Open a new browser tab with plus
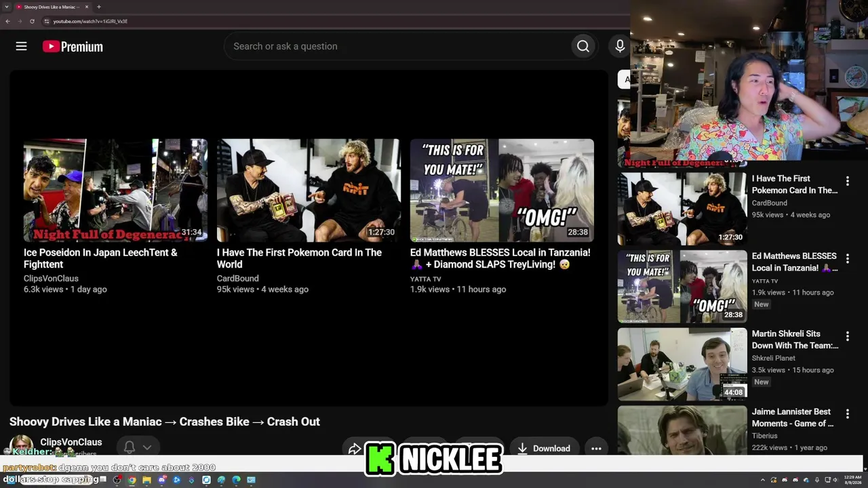868x488 pixels. tap(99, 7)
